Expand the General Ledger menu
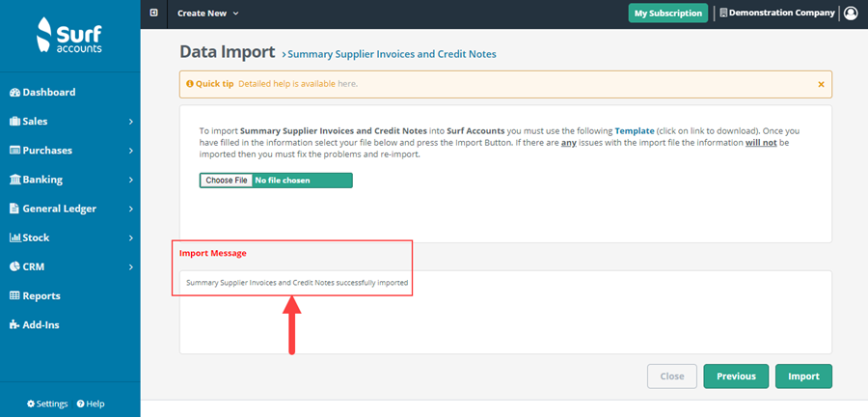This screenshot has height=418, width=868. click(x=70, y=209)
